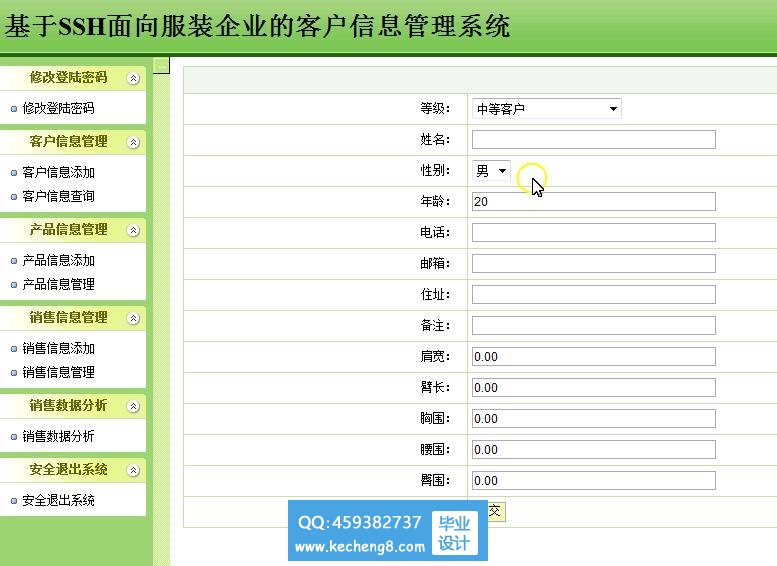
Task: Focus the 胸围 input field
Action: [594, 418]
